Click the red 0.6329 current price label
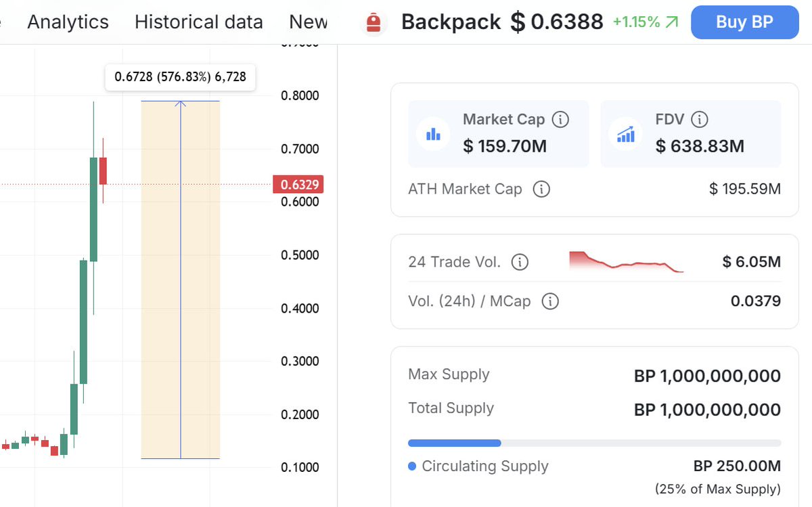812x507 pixels. 298,184
